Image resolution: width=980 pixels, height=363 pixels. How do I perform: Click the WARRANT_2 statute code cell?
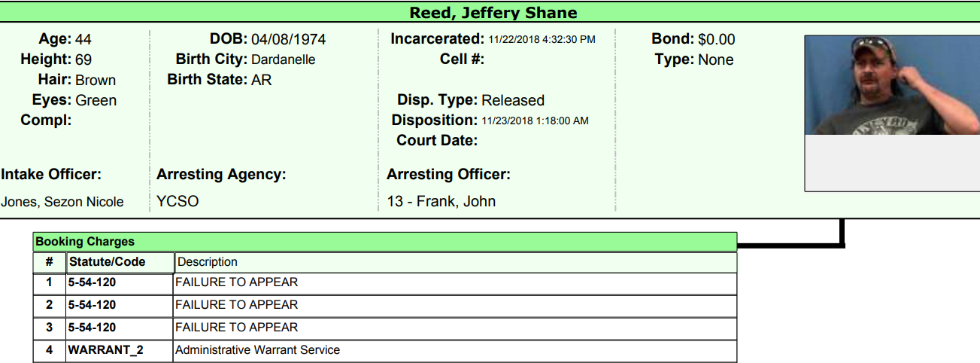pyautogui.click(x=105, y=350)
